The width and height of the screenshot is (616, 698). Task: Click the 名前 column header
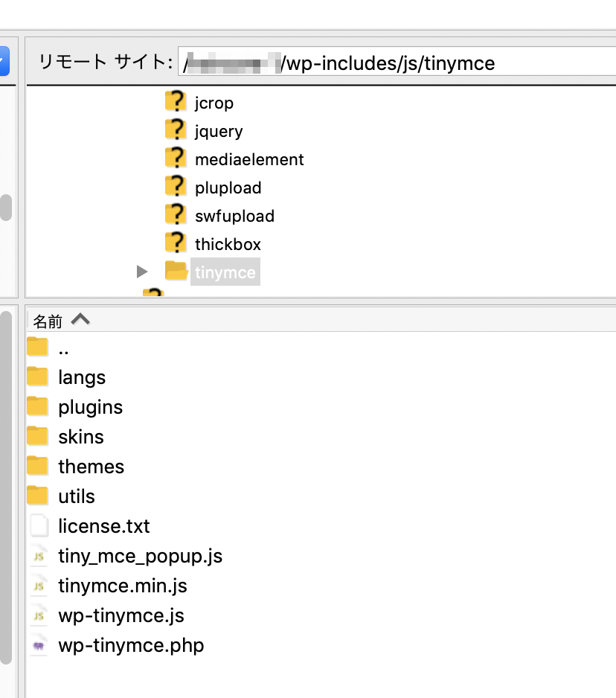(48, 321)
